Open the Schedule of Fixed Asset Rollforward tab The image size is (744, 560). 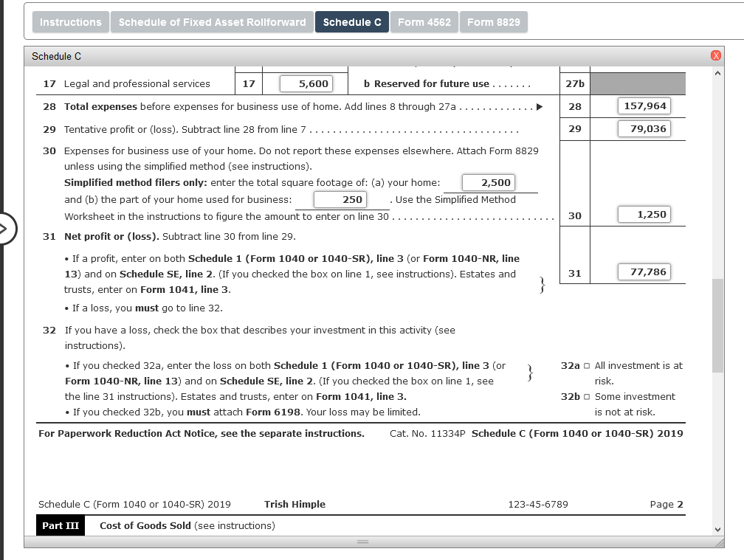tap(212, 21)
